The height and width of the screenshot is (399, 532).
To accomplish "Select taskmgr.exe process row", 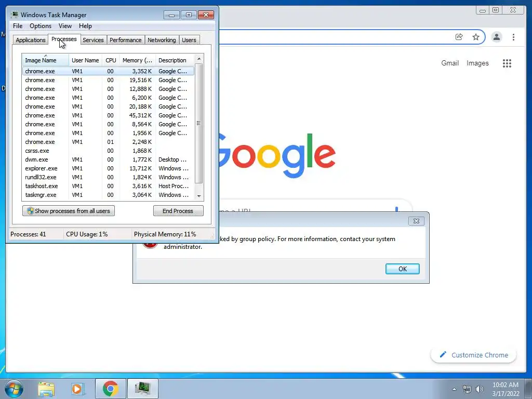I will click(109, 195).
